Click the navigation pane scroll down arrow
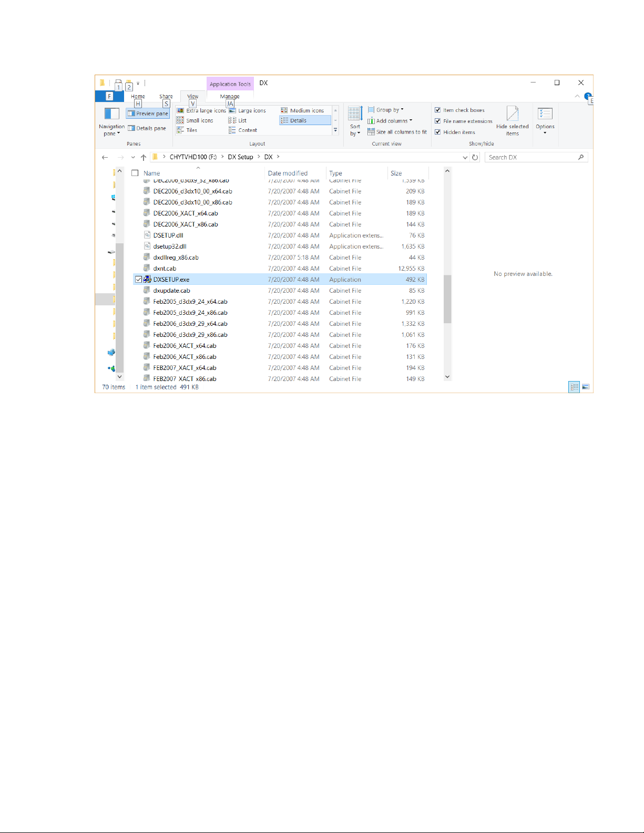This screenshot has height=833, width=644. coord(119,376)
